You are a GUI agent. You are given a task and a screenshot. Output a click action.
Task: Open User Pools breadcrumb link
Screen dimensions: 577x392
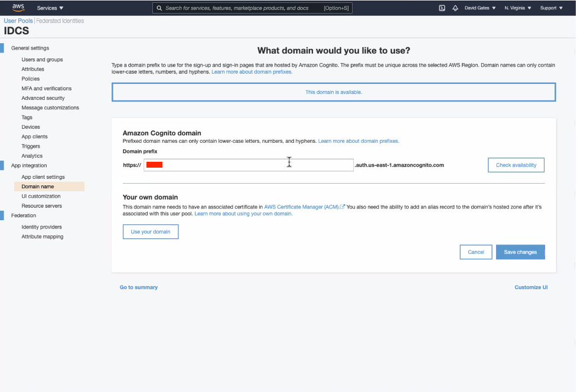point(18,21)
